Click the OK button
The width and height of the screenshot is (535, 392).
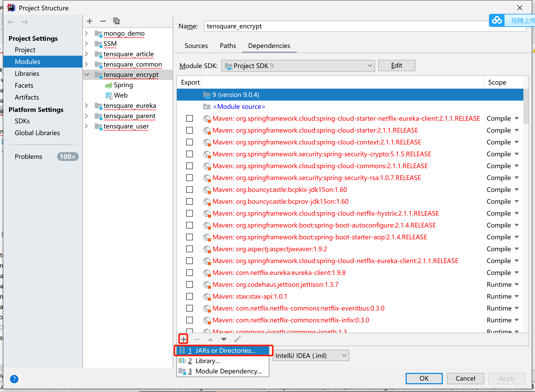click(x=424, y=378)
